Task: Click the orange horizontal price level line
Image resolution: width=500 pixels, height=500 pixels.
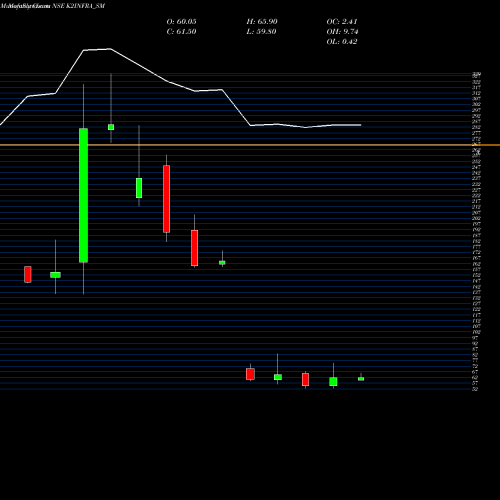Action: point(250,145)
